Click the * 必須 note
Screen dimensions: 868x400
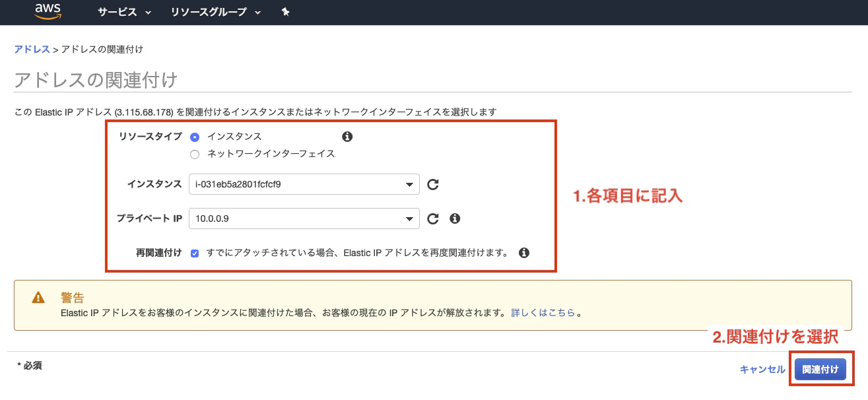[x=30, y=365]
